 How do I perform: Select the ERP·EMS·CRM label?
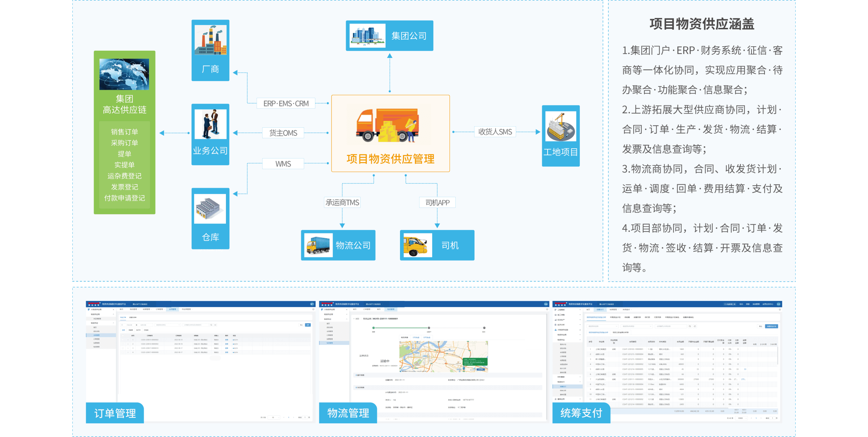(x=286, y=103)
